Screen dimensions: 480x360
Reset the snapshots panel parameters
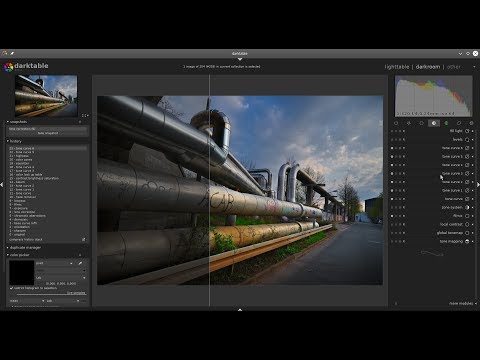(80, 122)
